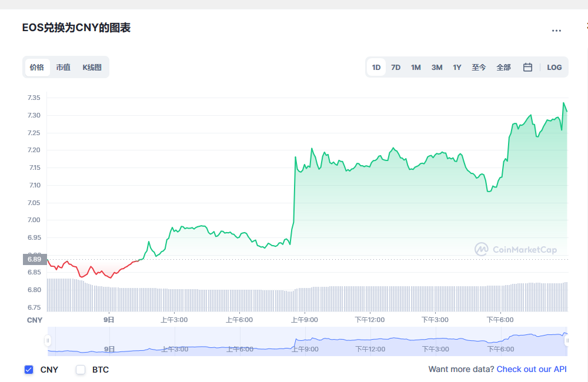Select the 1D time range

(376, 68)
